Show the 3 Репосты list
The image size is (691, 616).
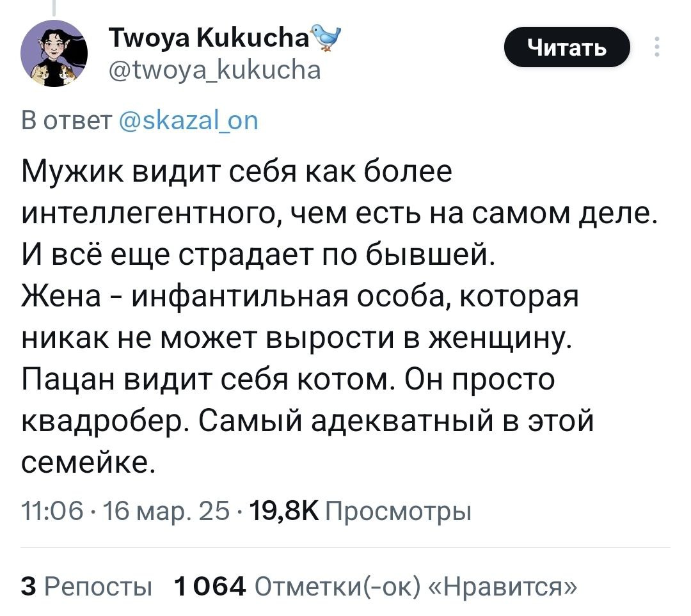[x=86, y=587]
